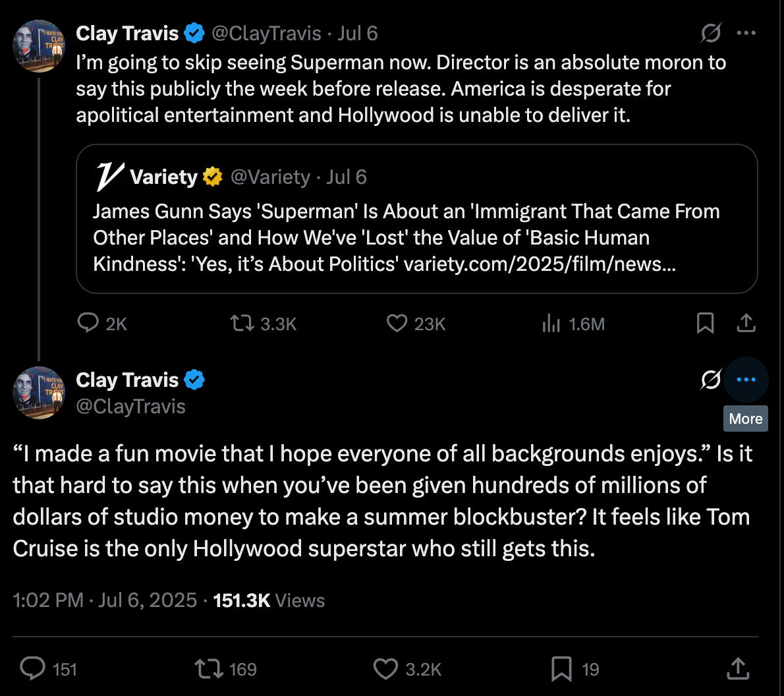Open the highlighted More options menu
The image size is (784, 696).
coord(746,380)
